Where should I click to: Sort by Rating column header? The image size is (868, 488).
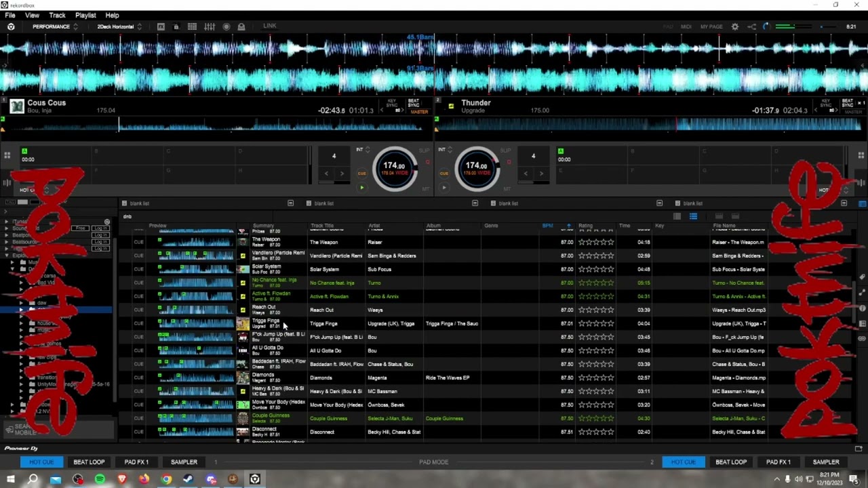point(585,226)
